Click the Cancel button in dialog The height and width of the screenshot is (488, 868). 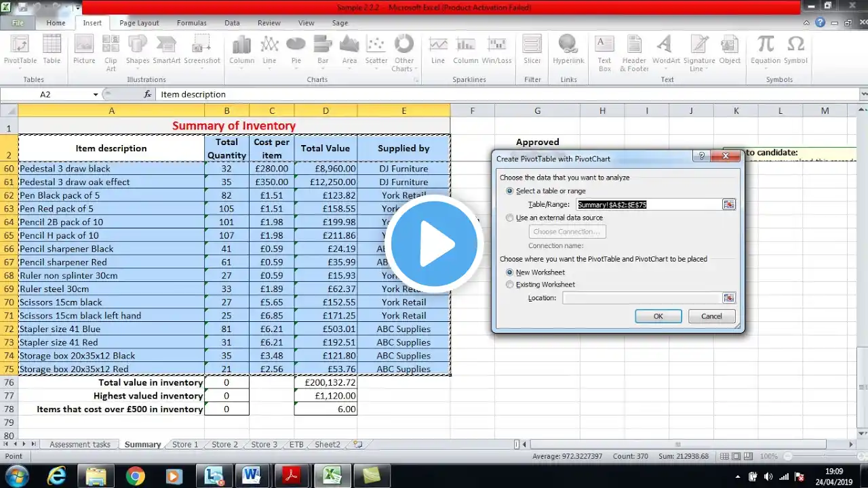coord(711,317)
